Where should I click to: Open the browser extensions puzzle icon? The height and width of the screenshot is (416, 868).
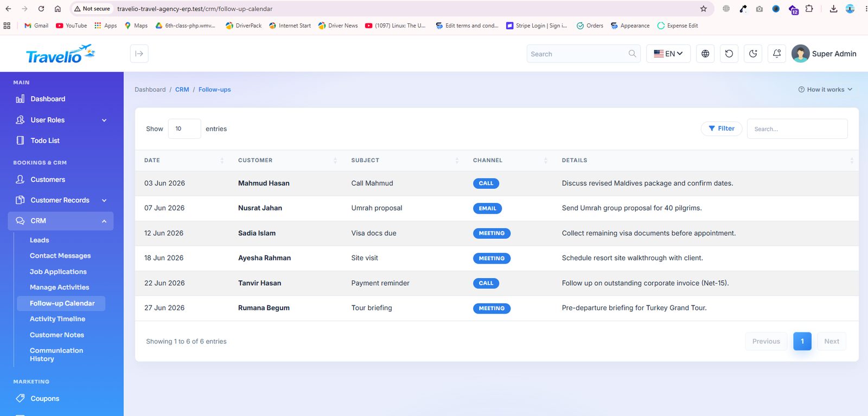click(809, 9)
